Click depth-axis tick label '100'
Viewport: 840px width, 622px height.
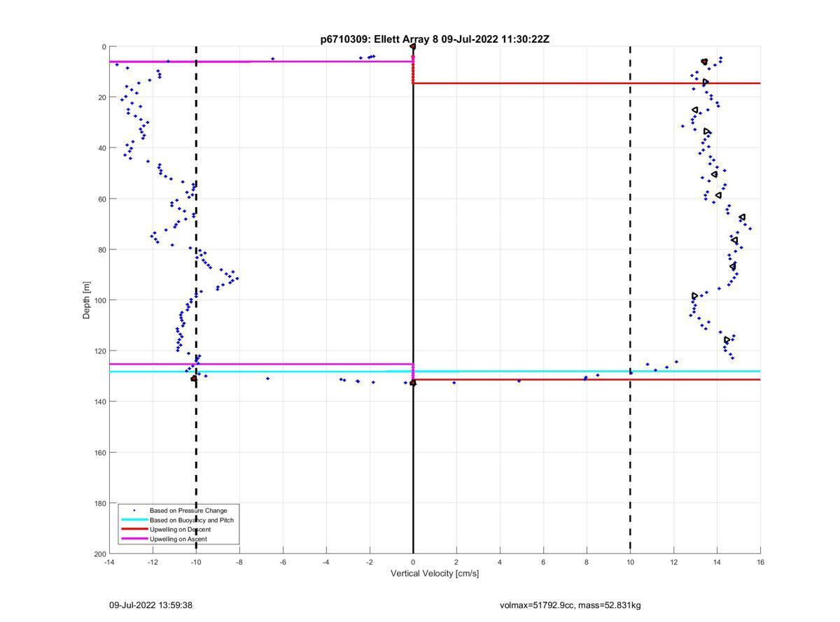click(x=100, y=300)
